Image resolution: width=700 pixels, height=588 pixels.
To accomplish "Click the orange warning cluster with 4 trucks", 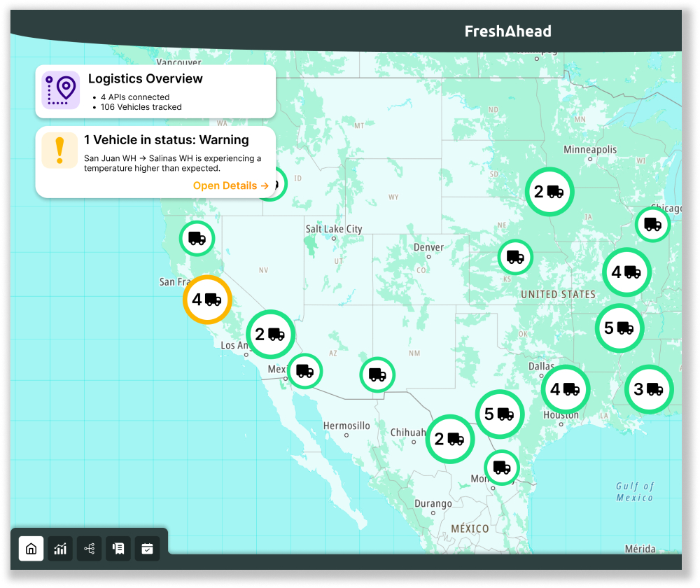I will (x=207, y=300).
